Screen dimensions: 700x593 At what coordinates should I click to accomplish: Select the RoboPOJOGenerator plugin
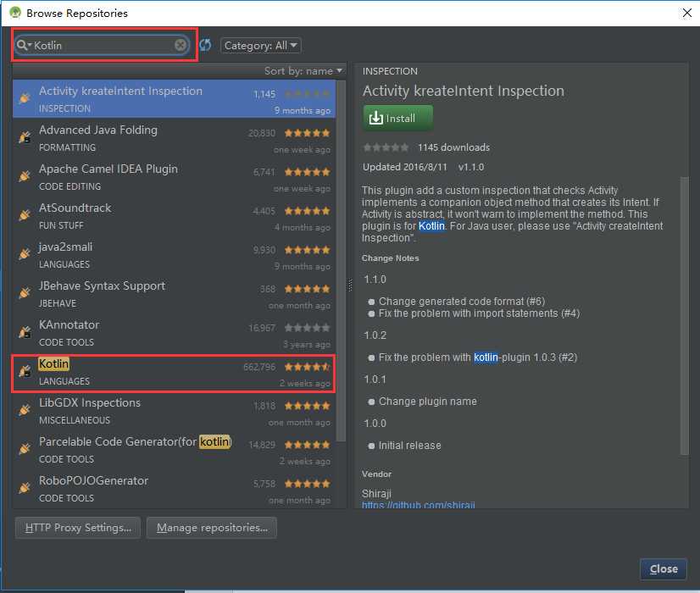tap(174, 489)
